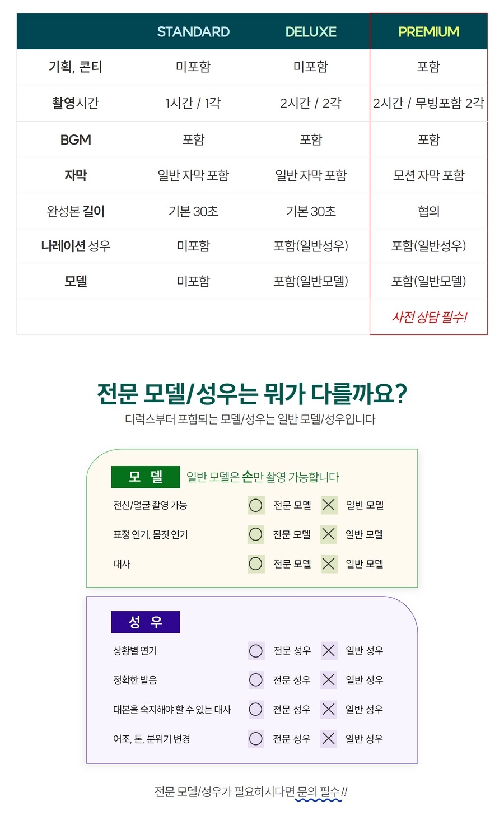This screenshot has width=504, height=820.
Task: Select the DELUXE plan column header
Action: pos(311,32)
